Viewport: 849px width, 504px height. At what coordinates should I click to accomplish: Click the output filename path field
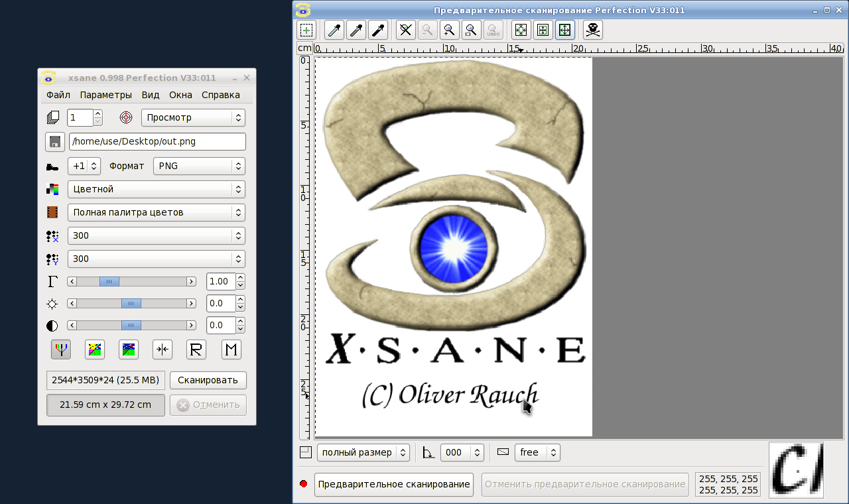pos(157,141)
